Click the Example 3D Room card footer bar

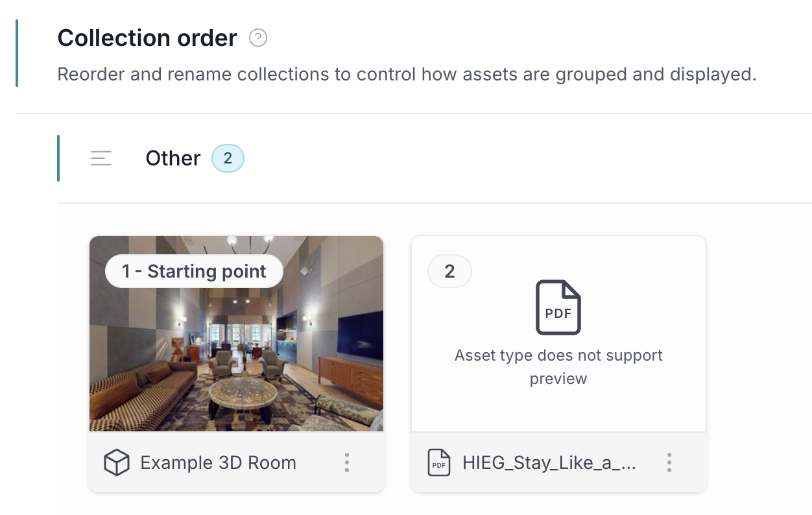(236, 462)
